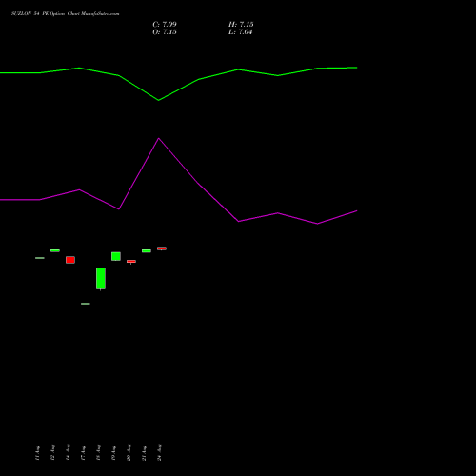Screen dimensions: 476x476
Task: Click the SUZLON 54 PE Options chart title
Action: coord(66,13)
